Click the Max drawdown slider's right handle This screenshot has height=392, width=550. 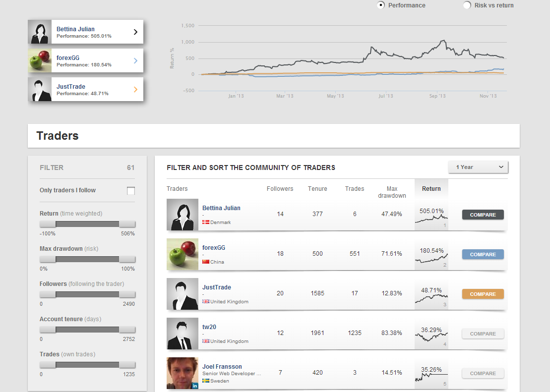pyautogui.click(x=127, y=259)
